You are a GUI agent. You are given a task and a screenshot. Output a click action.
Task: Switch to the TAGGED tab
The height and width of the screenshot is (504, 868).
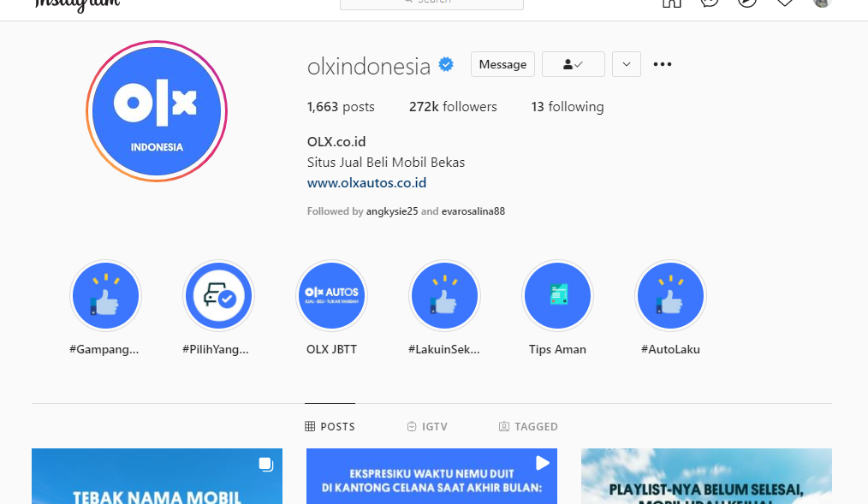[528, 426]
